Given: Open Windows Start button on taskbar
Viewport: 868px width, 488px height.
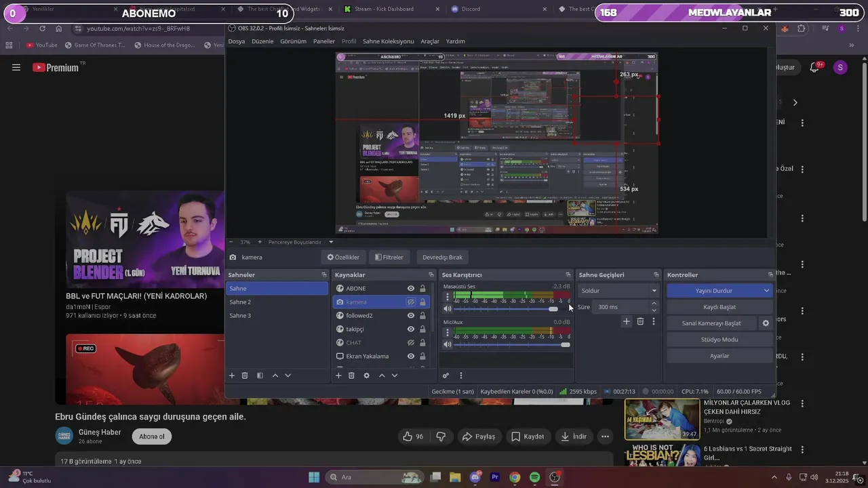Looking at the screenshot, I should pos(314,477).
